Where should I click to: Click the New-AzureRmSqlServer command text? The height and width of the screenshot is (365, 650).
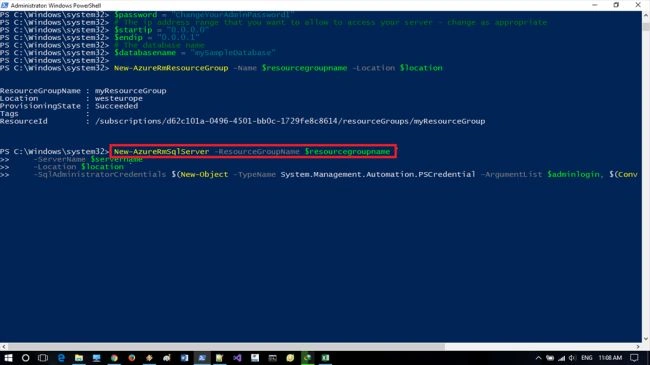point(161,151)
